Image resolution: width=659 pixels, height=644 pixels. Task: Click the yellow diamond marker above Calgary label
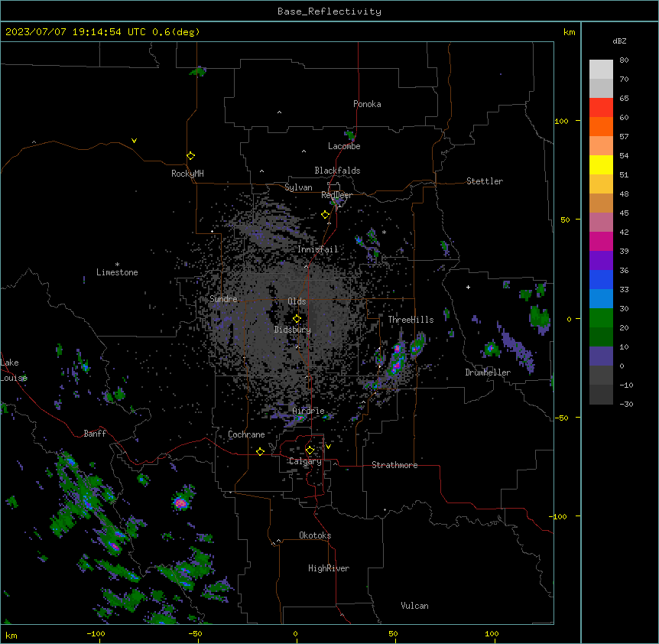pyautogui.click(x=310, y=450)
